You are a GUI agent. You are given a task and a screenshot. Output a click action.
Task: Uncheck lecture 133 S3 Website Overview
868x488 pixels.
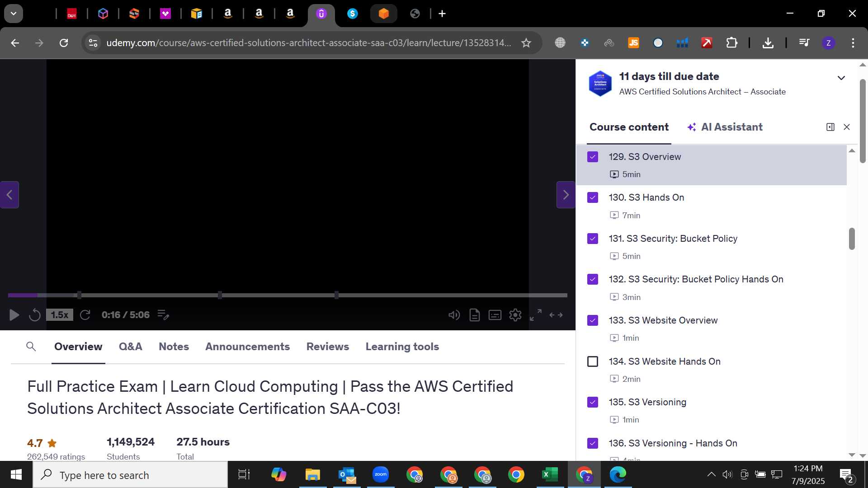click(x=593, y=320)
